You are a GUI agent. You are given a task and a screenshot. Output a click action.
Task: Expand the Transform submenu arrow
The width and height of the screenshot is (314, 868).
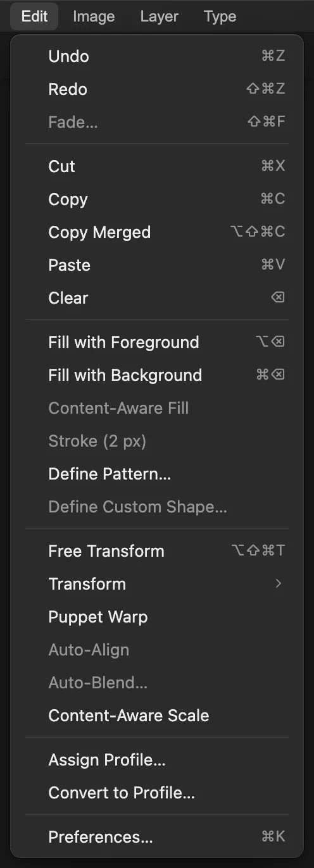pyautogui.click(x=279, y=584)
